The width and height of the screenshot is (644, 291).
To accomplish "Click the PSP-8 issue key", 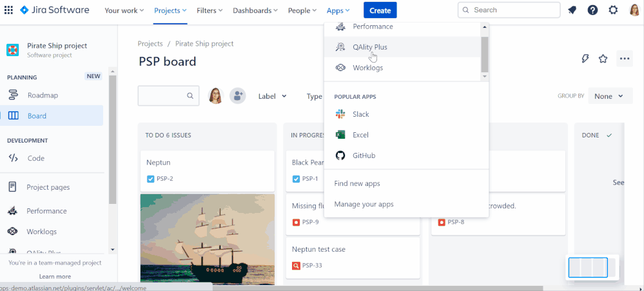I will click(456, 223).
